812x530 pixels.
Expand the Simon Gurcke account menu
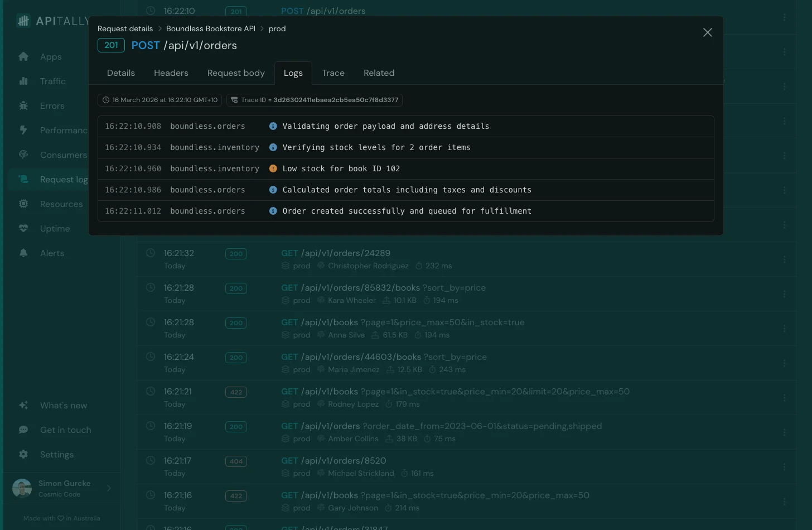[61, 488]
